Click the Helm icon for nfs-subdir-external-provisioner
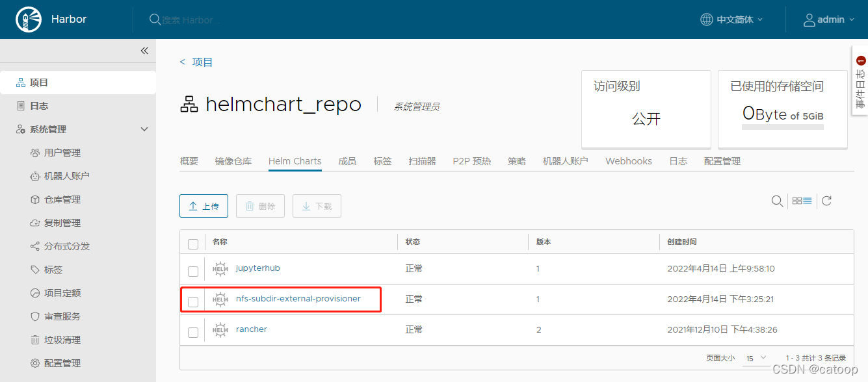The height and width of the screenshot is (382, 868). tap(220, 299)
